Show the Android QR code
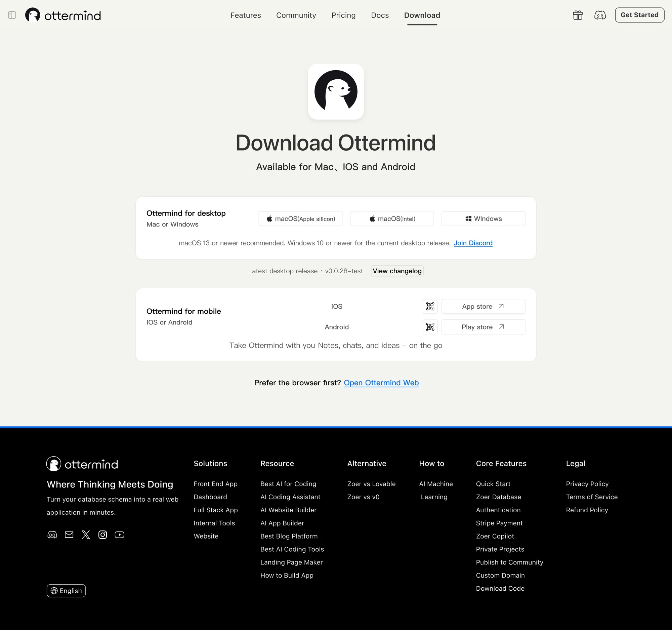Image resolution: width=672 pixels, height=630 pixels. point(430,327)
